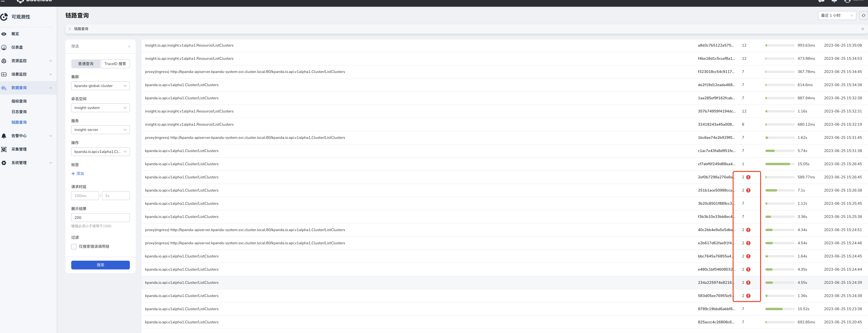Click error icon on trace 234a225974e8216
Viewport: 868px width, 333px height.
748,283
